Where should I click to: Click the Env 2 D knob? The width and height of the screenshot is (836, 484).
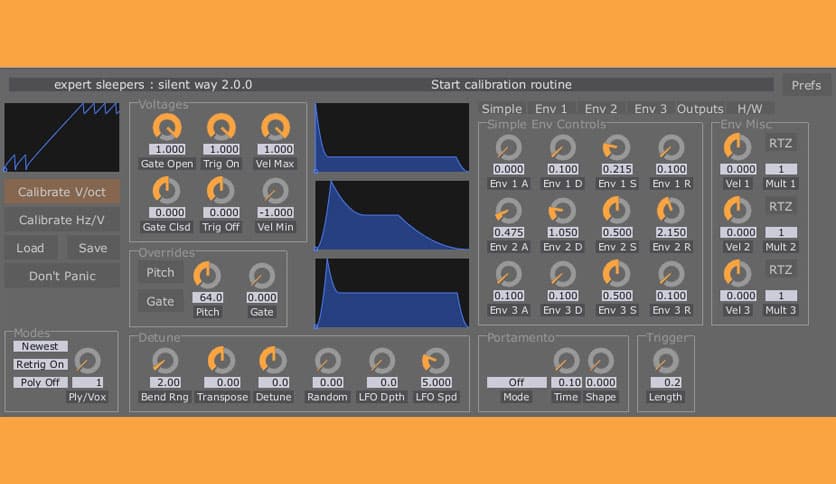pos(562,211)
